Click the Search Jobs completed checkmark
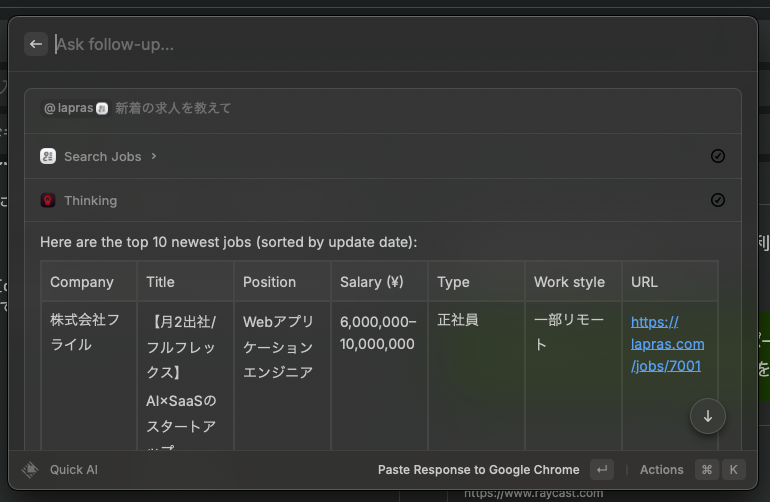 pyautogui.click(x=717, y=156)
